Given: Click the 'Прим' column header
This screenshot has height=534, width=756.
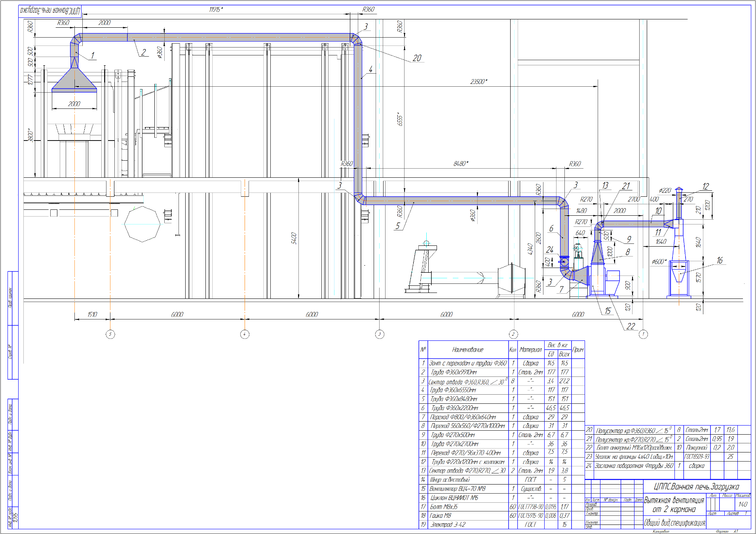Looking at the screenshot, I should tap(578, 350).
